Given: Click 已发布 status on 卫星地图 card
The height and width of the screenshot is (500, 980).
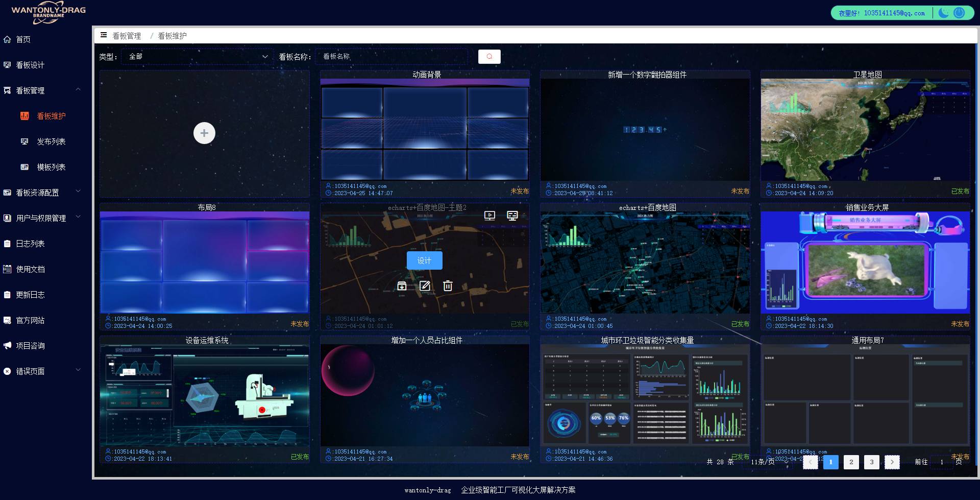Looking at the screenshot, I should (x=960, y=191).
